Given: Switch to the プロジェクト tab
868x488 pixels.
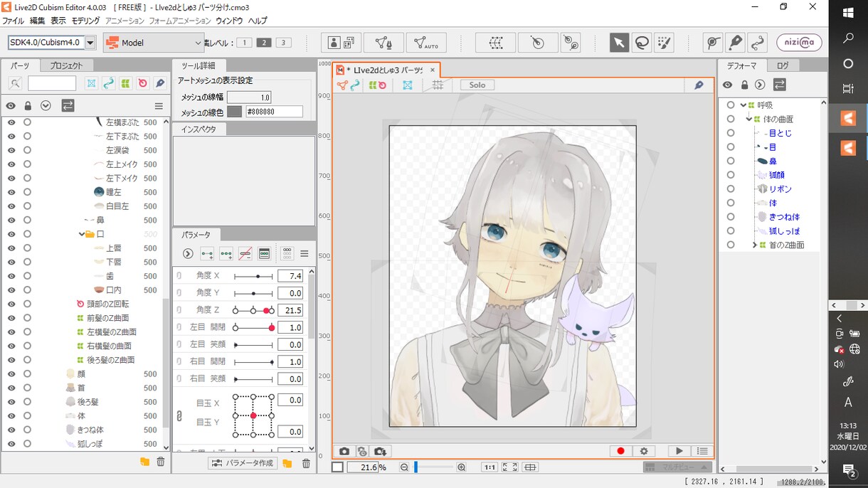Looking at the screenshot, I should click(x=66, y=65).
